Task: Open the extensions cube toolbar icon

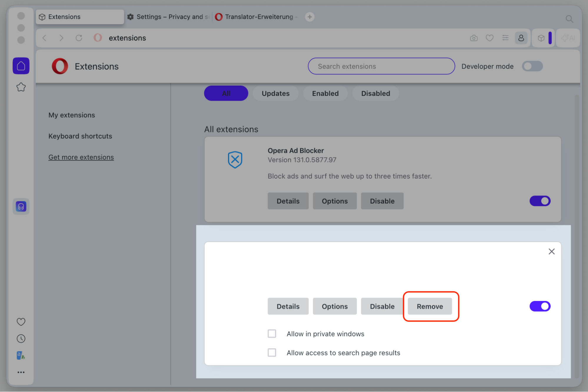Action: point(541,38)
